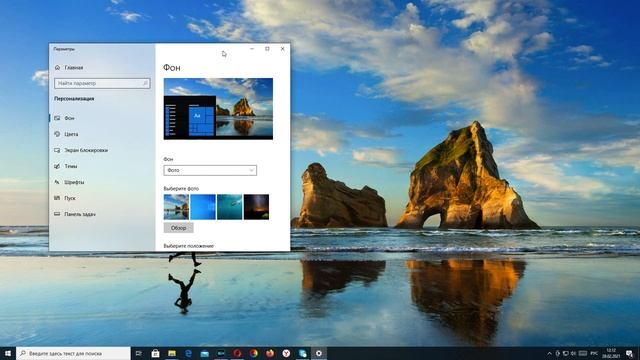Open the Главная home icon in Settings

coord(58,68)
